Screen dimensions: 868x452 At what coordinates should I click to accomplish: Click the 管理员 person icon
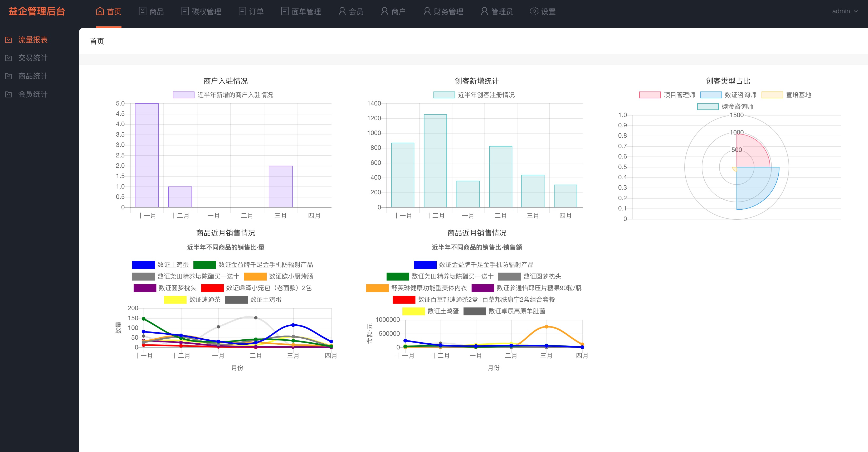(484, 11)
